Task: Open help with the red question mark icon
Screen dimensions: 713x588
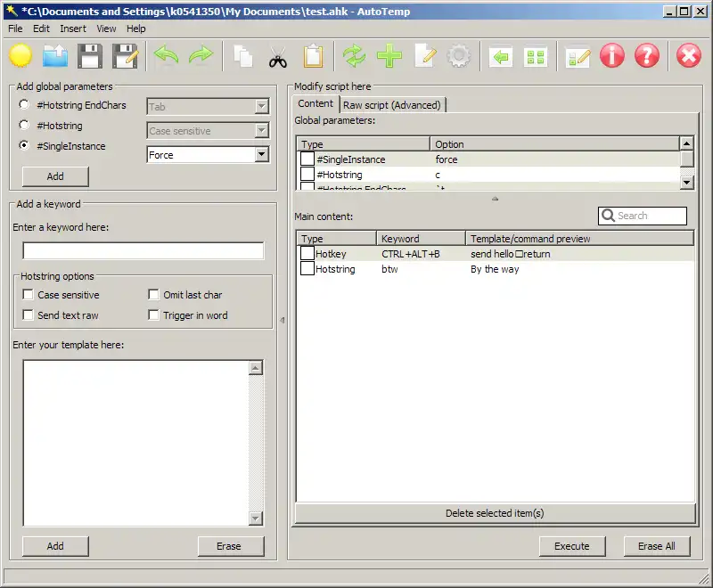Action: point(647,56)
